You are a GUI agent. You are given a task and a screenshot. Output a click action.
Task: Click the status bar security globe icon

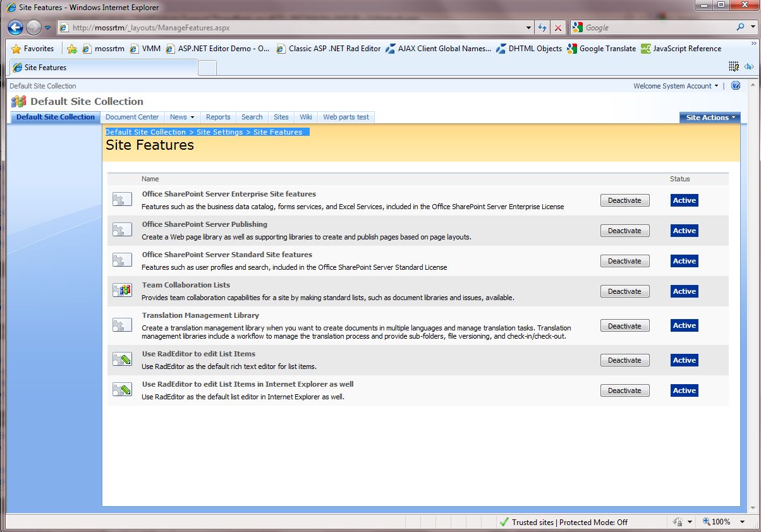click(x=678, y=522)
